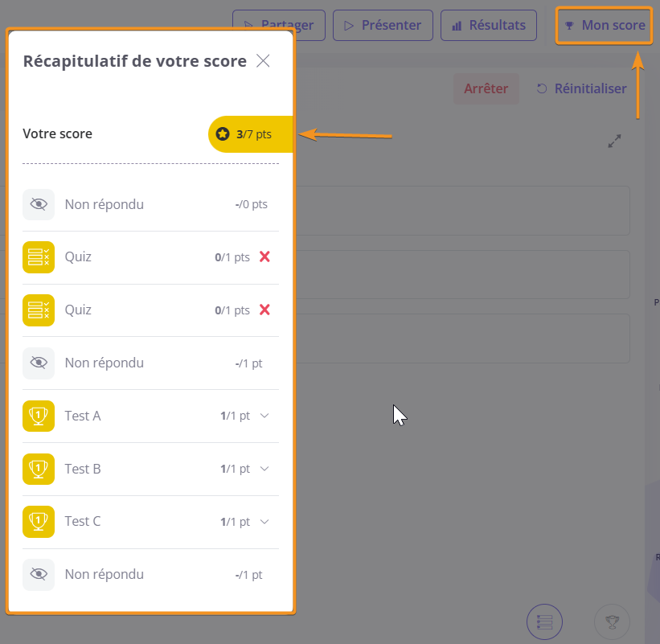660x644 pixels.
Task: Open the Résultats view
Action: pos(488,25)
